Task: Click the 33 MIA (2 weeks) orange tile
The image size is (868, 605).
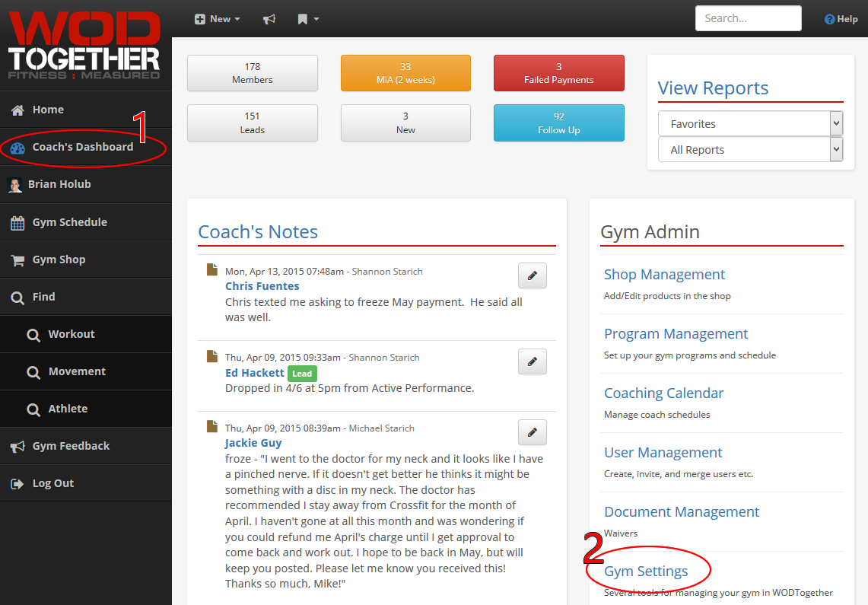Action: coord(405,73)
